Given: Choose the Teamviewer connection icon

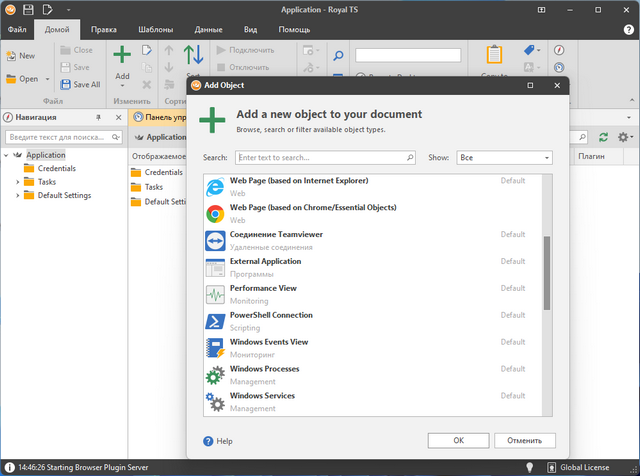Looking at the screenshot, I should pyautogui.click(x=214, y=240).
